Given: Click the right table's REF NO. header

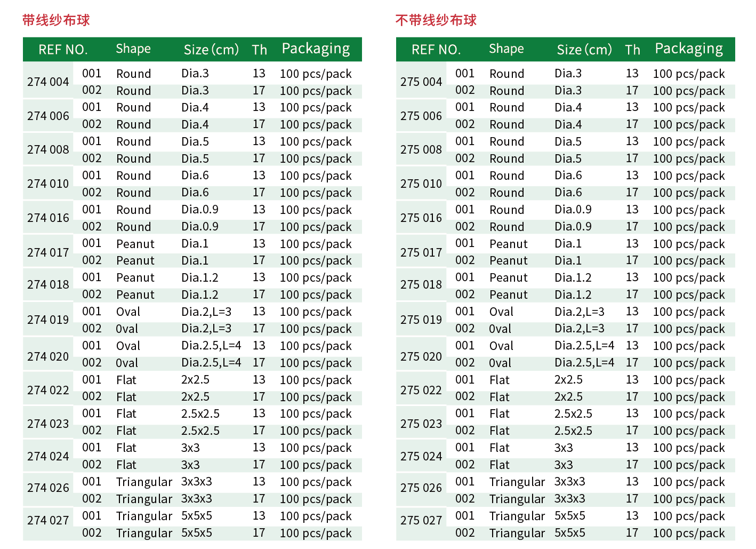Looking at the screenshot, I should [436, 50].
